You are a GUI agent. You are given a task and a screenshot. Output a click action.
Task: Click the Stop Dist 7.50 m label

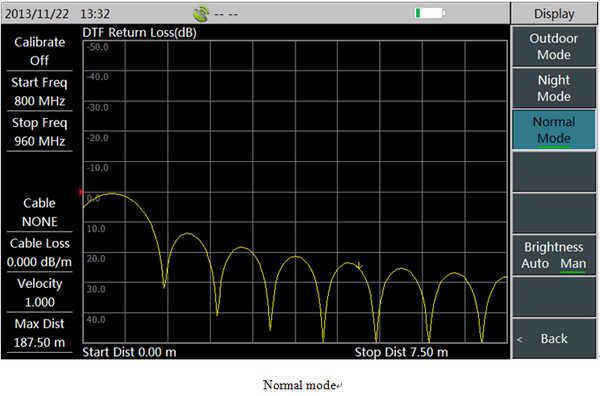click(x=401, y=352)
